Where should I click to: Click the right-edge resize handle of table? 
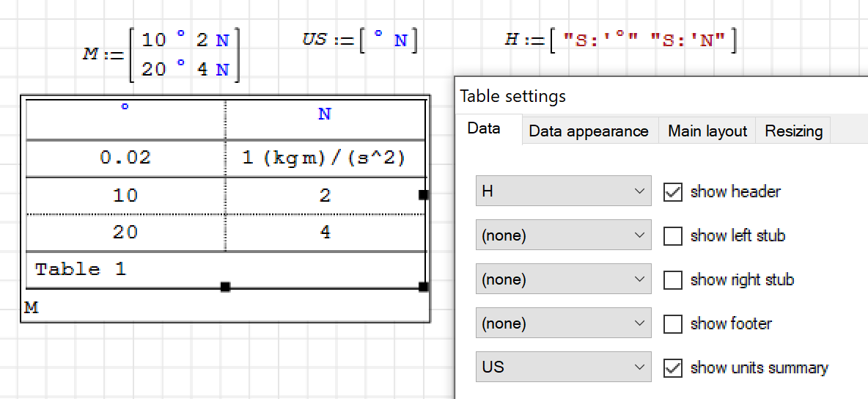pyautogui.click(x=423, y=194)
